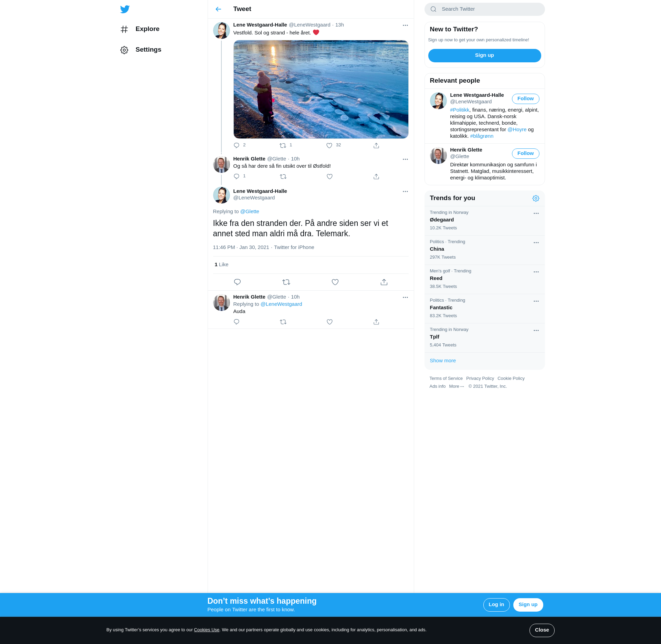Open more options for Telemark tweet
661x644 pixels.
[405, 191]
